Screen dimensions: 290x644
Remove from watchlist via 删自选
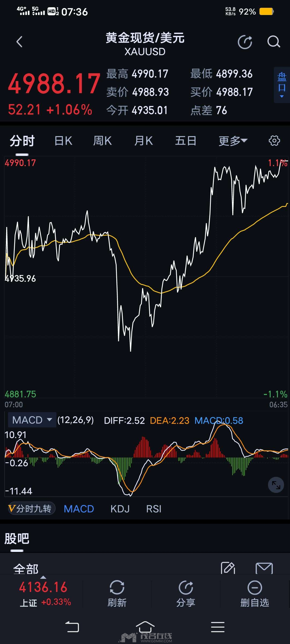point(255,594)
